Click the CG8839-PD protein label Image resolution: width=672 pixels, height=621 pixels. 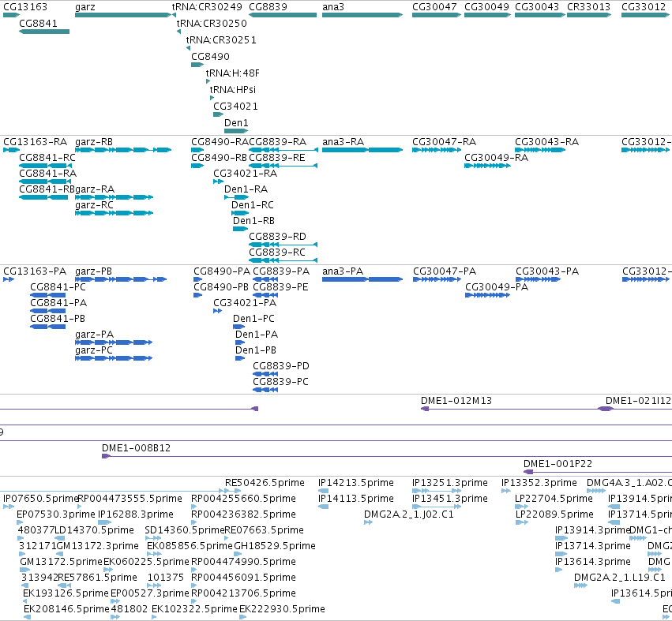(x=281, y=366)
